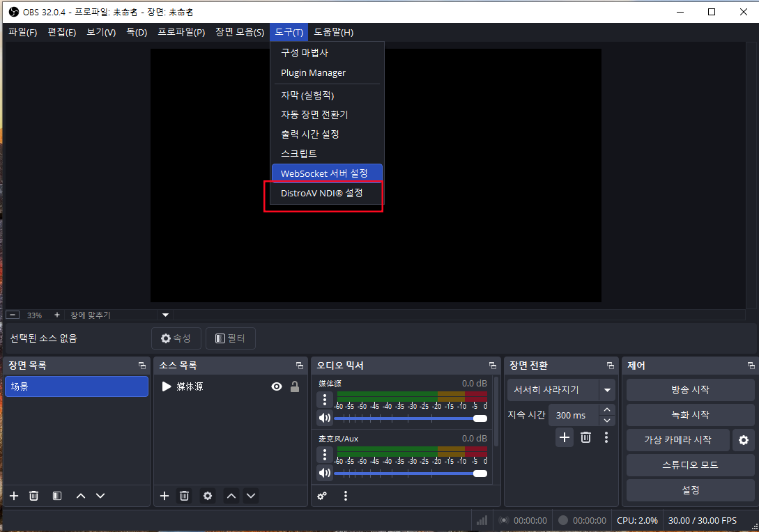759x532 pixels.
Task: Open 媒体源 audio track options menu
Action: pos(325,400)
